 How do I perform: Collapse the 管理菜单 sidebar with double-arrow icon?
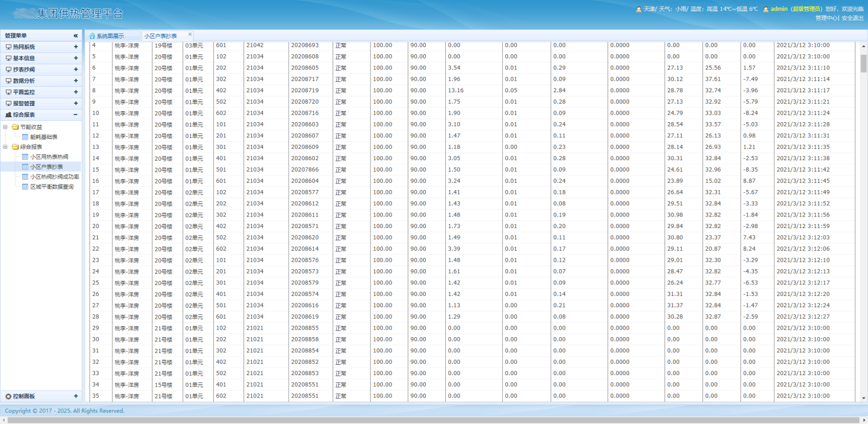pyautogui.click(x=75, y=36)
